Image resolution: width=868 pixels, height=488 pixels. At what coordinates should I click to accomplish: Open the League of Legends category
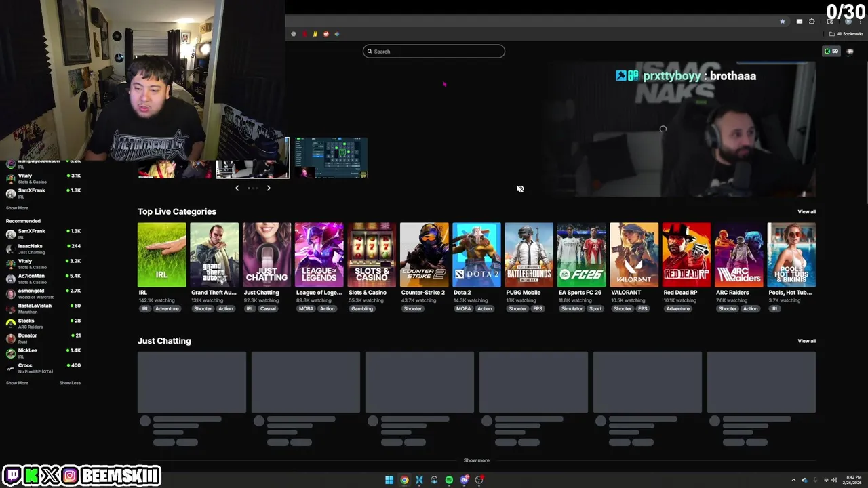point(319,255)
